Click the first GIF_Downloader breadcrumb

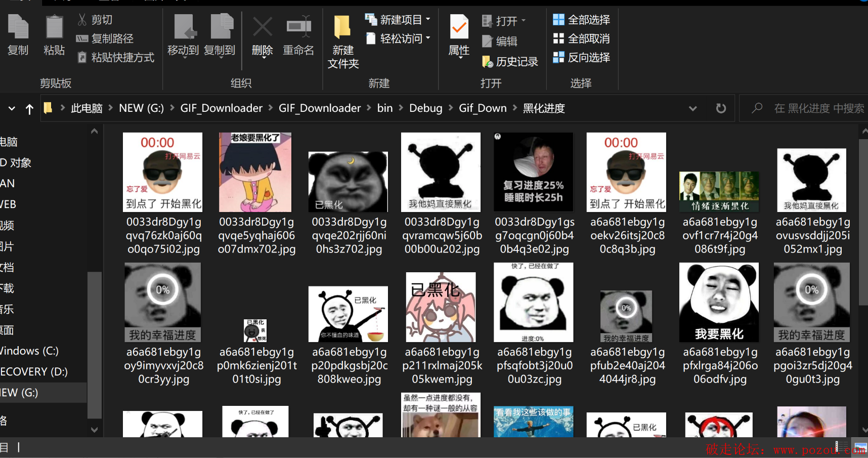[222, 108]
